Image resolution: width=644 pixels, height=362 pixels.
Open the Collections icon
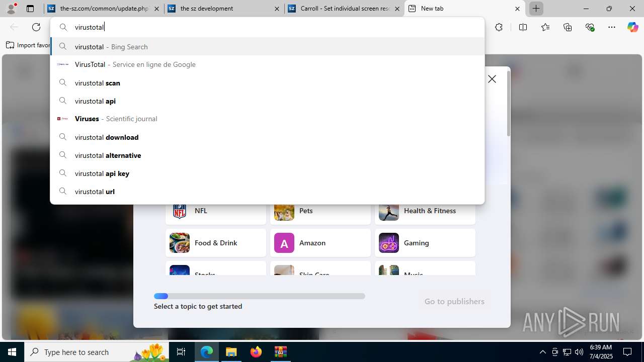tap(568, 27)
